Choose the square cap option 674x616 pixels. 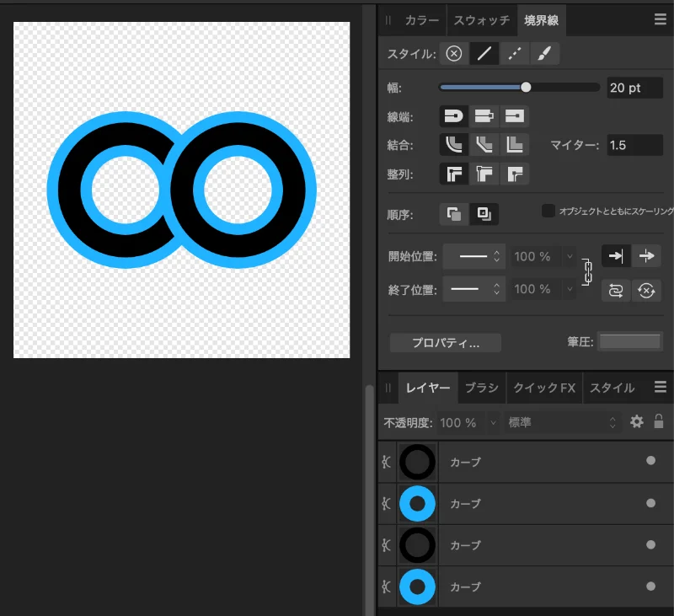pos(514,116)
